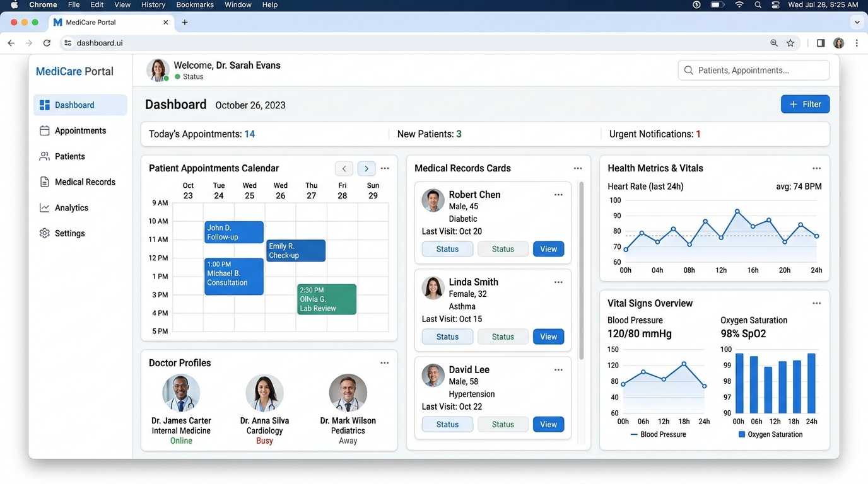Click the blue Status button for David Lee
The height and width of the screenshot is (484, 868).
(x=447, y=424)
